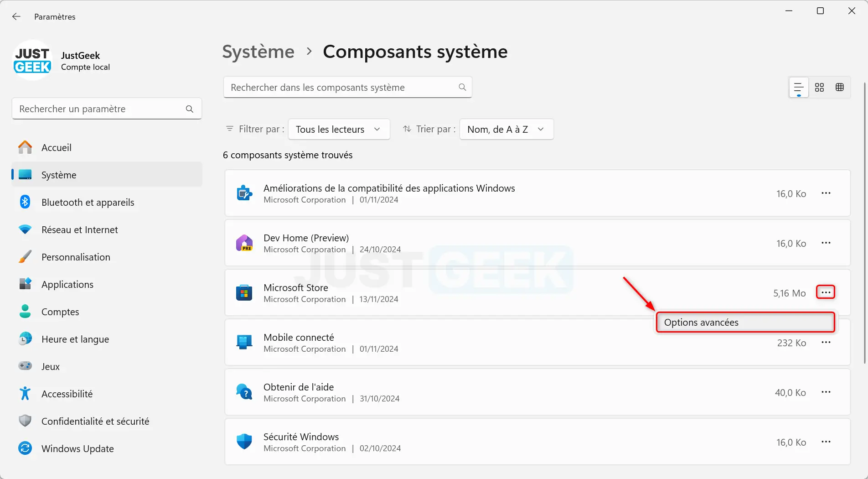The height and width of the screenshot is (479, 868).
Task: Select Système in the sidebar
Action: (107, 175)
